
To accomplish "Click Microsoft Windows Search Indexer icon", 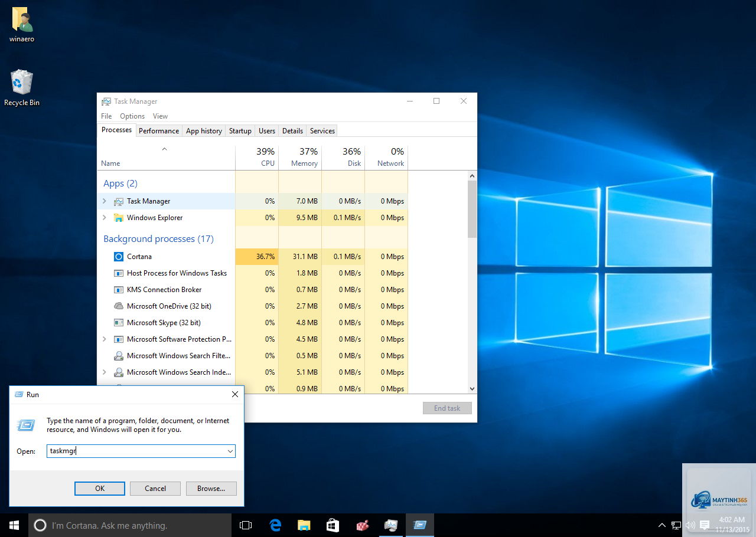I will (119, 372).
